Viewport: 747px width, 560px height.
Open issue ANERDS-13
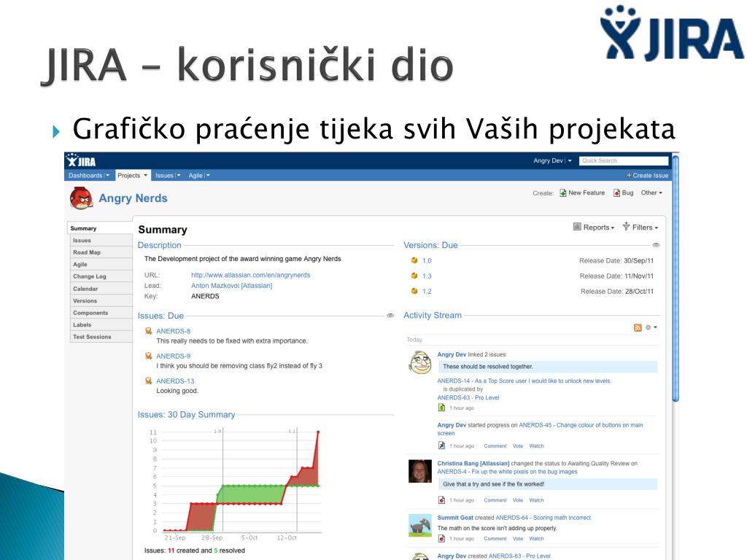pos(175,381)
